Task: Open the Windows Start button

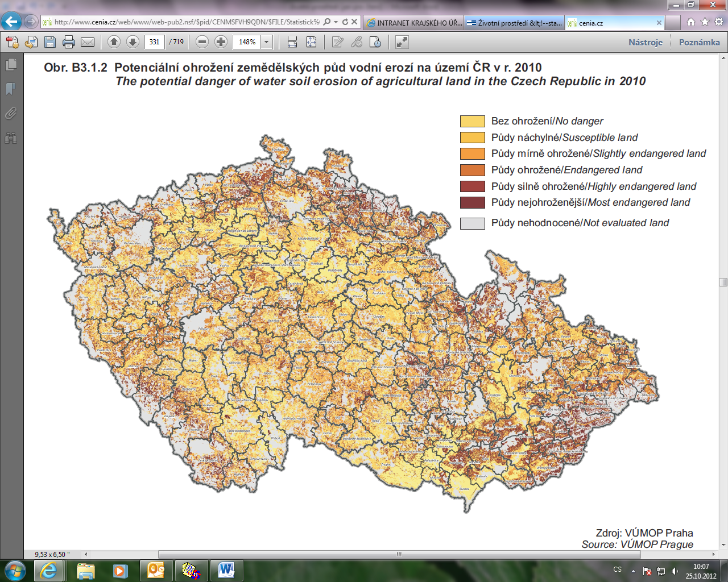Action: click(x=14, y=571)
